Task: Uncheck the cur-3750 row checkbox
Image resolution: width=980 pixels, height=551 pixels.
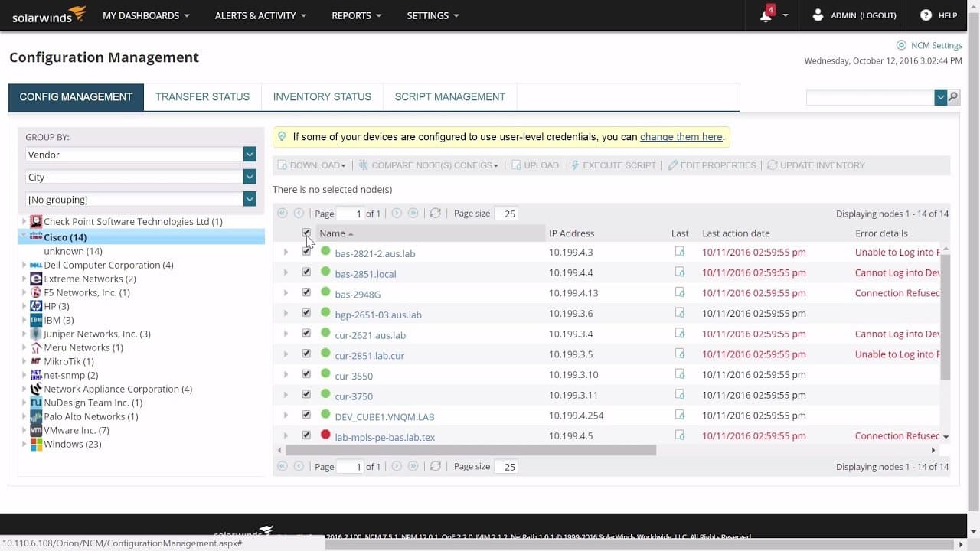Action: point(306,394)
